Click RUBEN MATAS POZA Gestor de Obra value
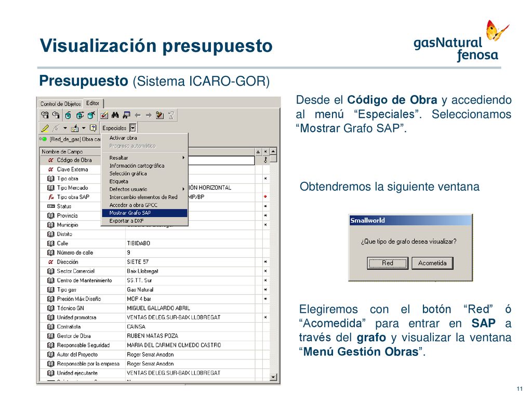This screenshot has height=399, width=532. tap(152, 336)
